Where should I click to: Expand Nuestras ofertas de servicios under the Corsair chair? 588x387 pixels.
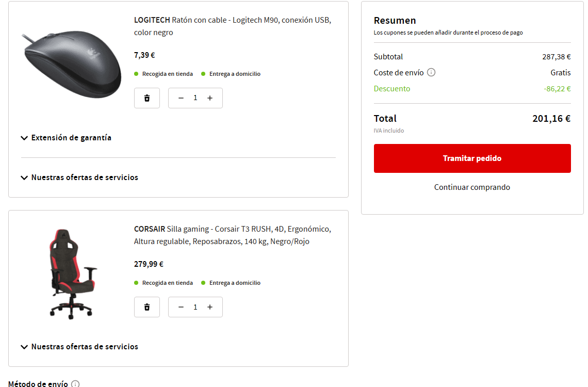point(79,347)
